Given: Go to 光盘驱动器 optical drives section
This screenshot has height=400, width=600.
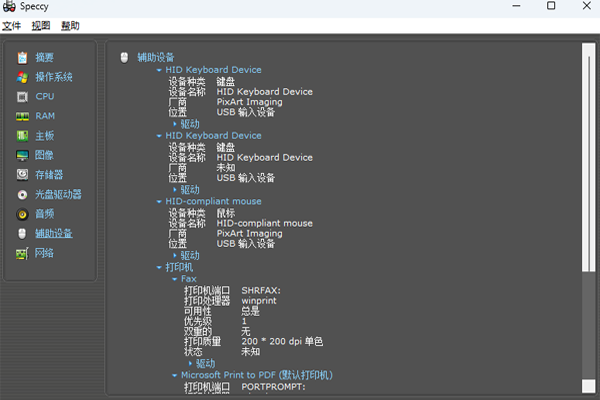Looking at the screenshot, I should pos(58,194).
